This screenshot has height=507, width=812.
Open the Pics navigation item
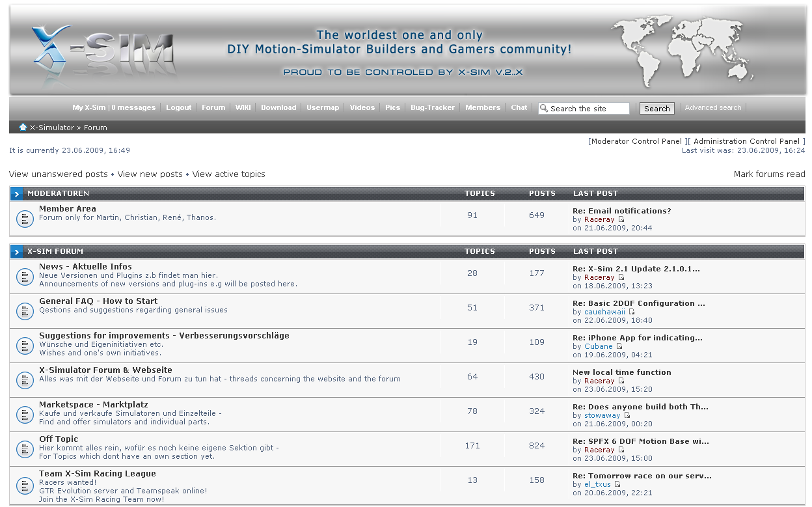(x=392, y=107)
